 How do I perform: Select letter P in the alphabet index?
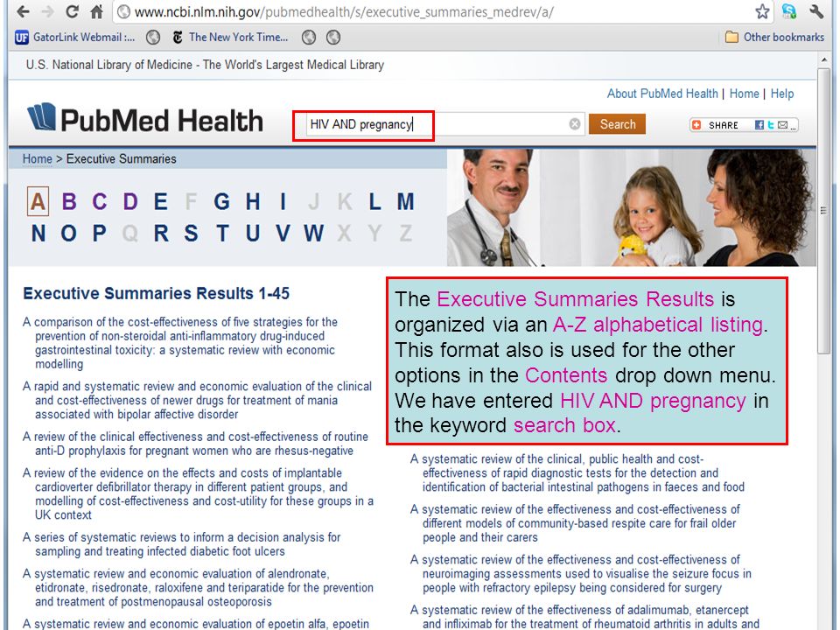[x=99, y=233]
